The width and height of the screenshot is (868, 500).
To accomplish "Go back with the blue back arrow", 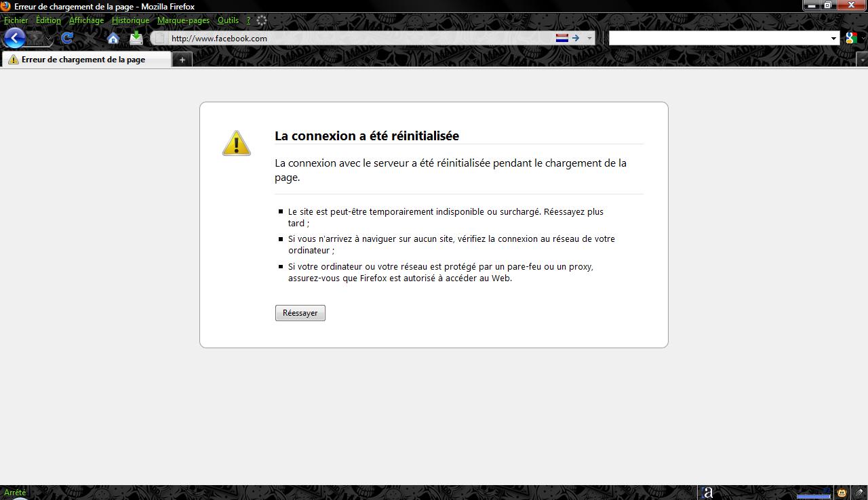I will [15, 38].
